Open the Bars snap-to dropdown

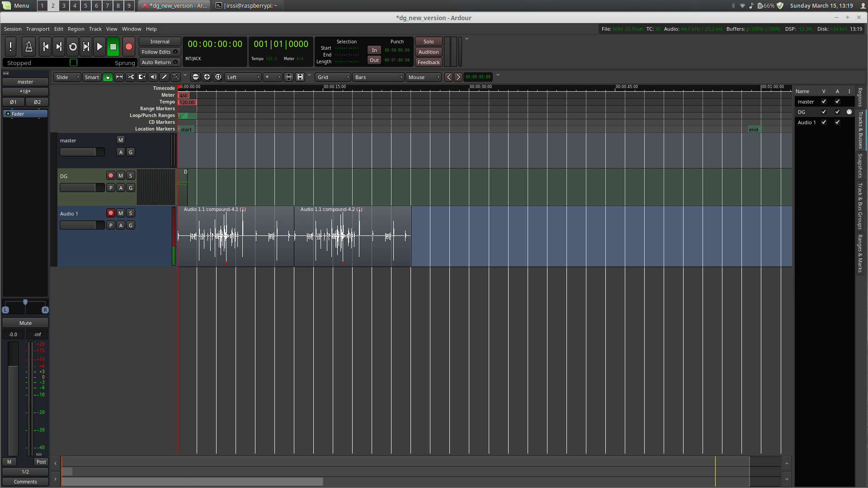pyautogui.click(x=378, y=77)
